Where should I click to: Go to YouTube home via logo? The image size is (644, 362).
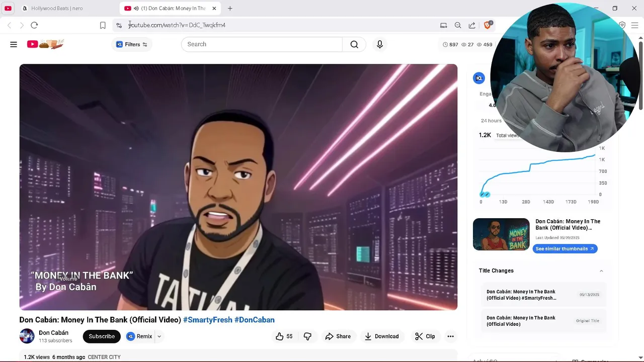[x=45, y=44]
